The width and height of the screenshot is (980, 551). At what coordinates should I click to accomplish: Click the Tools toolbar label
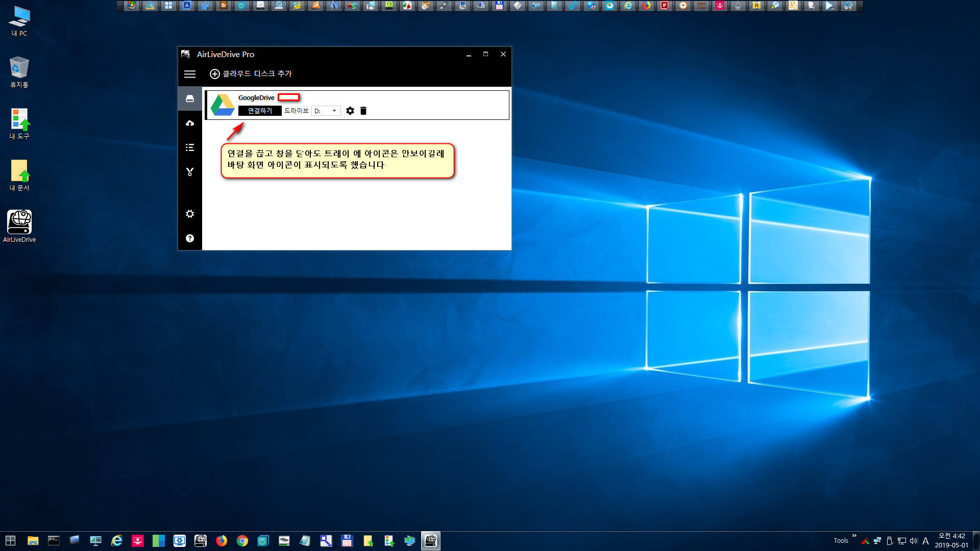click(841, 541)
